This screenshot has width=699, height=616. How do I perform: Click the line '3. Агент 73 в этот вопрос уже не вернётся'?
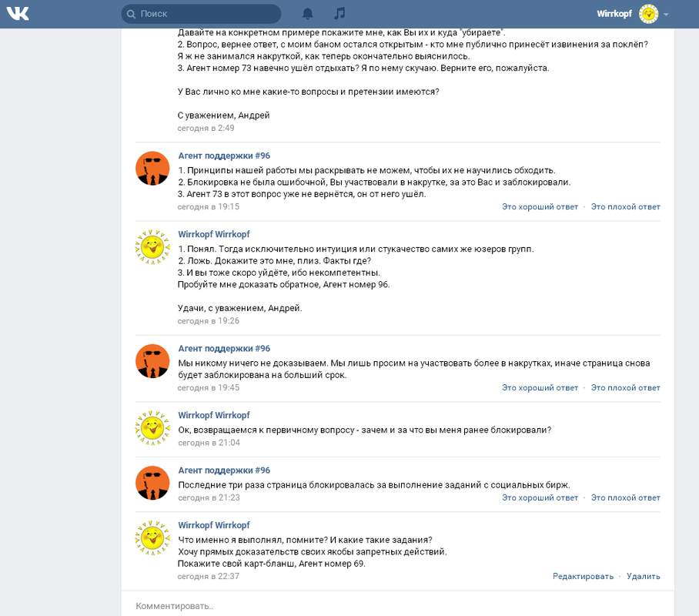302,194
